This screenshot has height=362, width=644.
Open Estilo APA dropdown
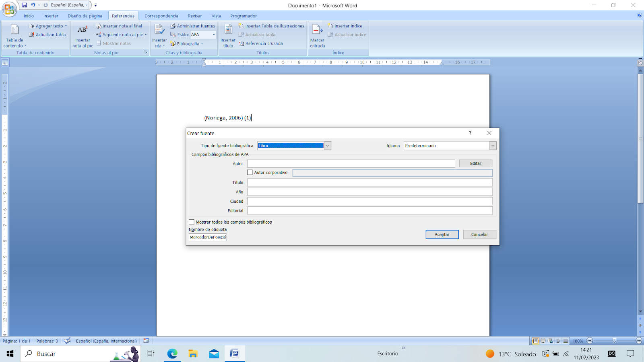[x=214, y=35]
